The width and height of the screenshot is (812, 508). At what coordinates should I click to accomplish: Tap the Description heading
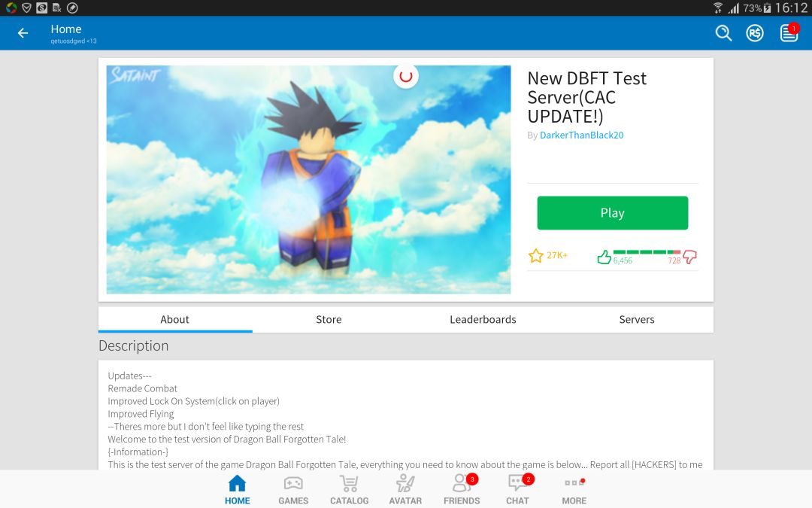tap(134, 345)
